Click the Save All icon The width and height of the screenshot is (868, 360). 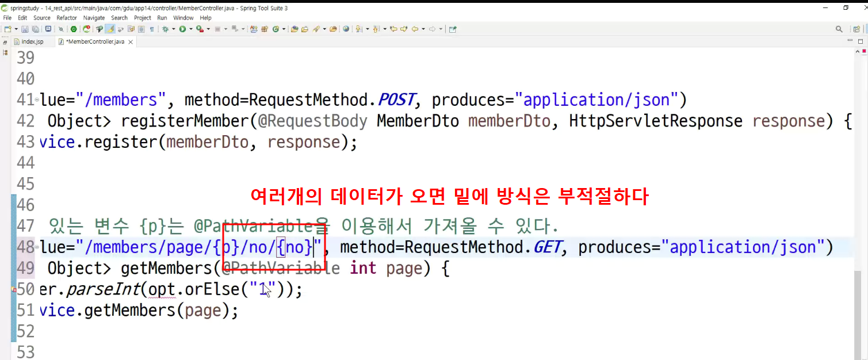pos(36,29)
